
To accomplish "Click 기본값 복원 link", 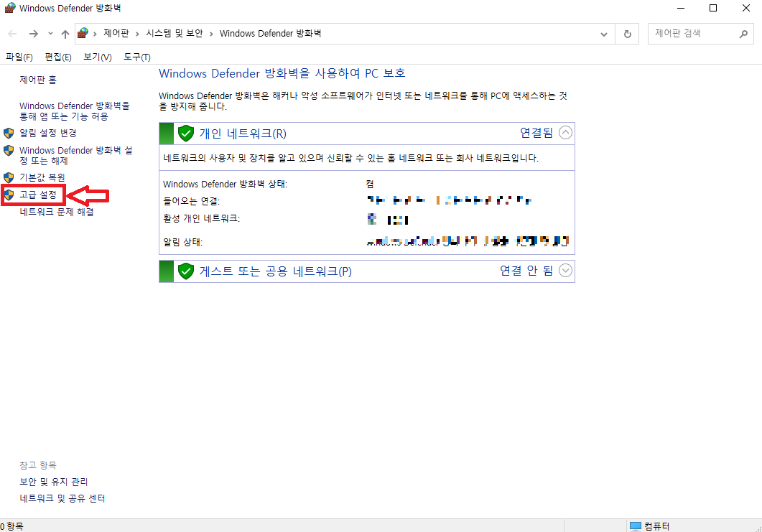I will coord(42,177).
